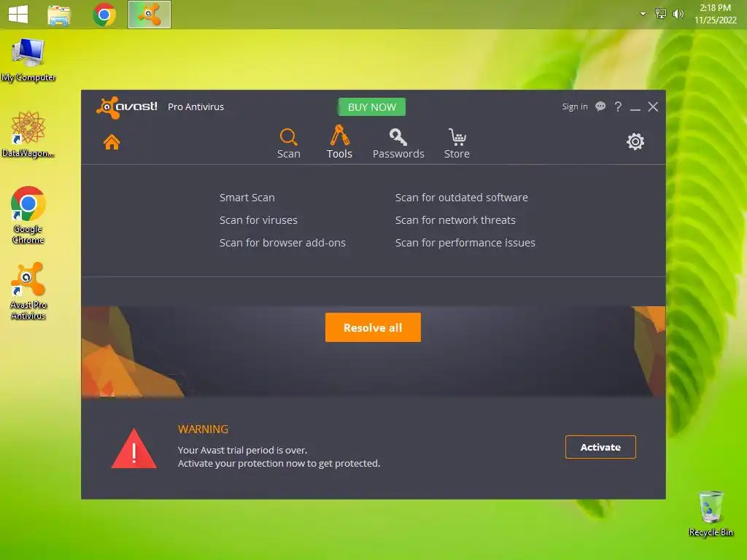
Task: Launch Chrome from the taskbar
Action: [104, 15]
